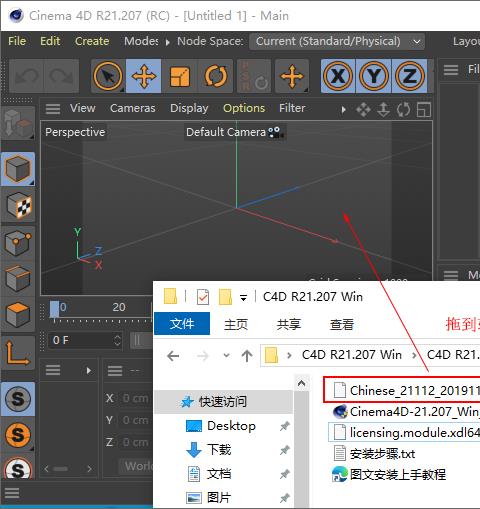This screenshot has height=509, width=480.
Task: Open the viewport View menu
Action: pos(83,108)
